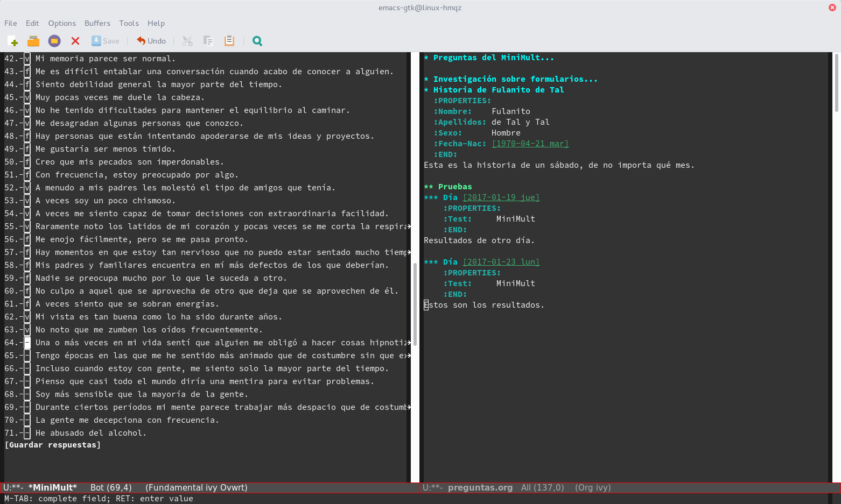Collapse the Fulanito :PROPERTIES: drawer

click(x=462, y=101)
